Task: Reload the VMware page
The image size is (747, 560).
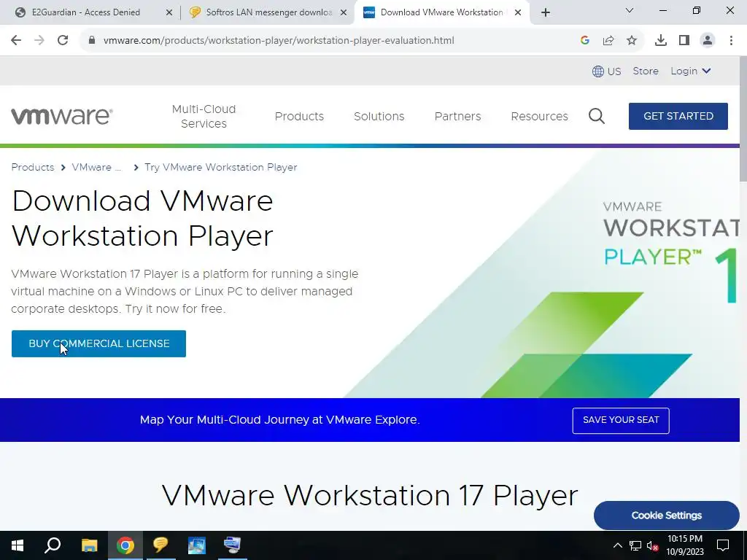Action: (x=63, y=41)
